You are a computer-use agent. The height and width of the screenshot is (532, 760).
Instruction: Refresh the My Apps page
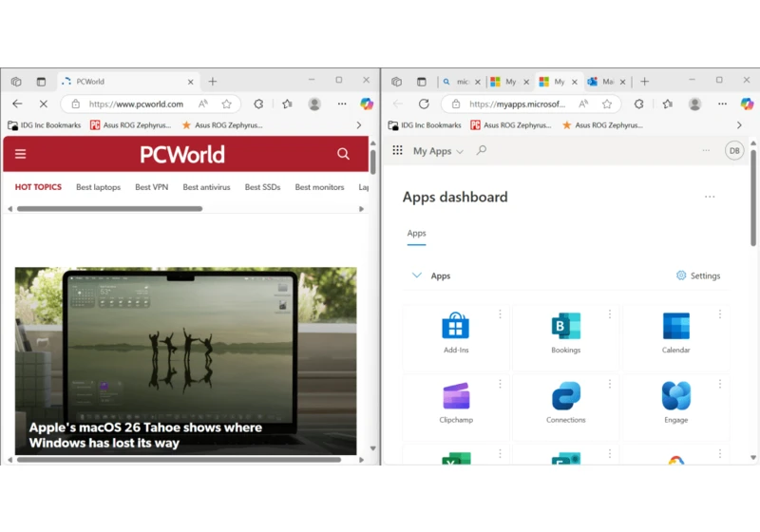point(424,104)
